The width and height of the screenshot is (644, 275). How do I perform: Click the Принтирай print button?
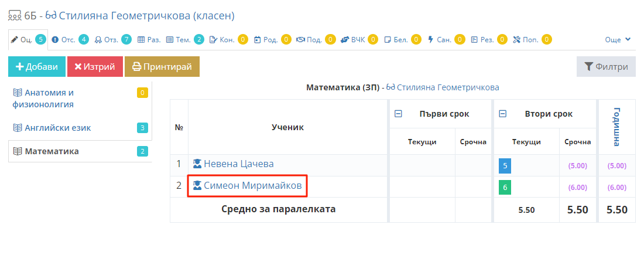pos(162,67)
